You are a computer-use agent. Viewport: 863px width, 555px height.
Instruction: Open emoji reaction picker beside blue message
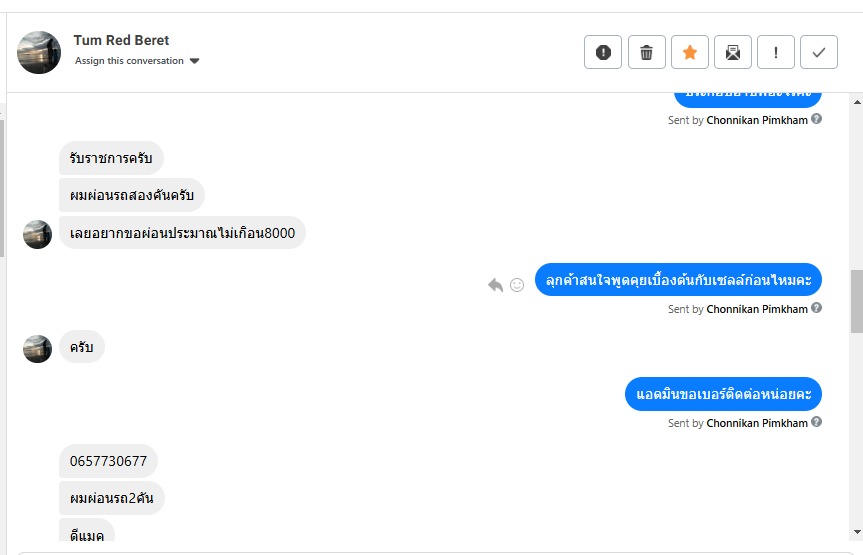coord(517,285)
